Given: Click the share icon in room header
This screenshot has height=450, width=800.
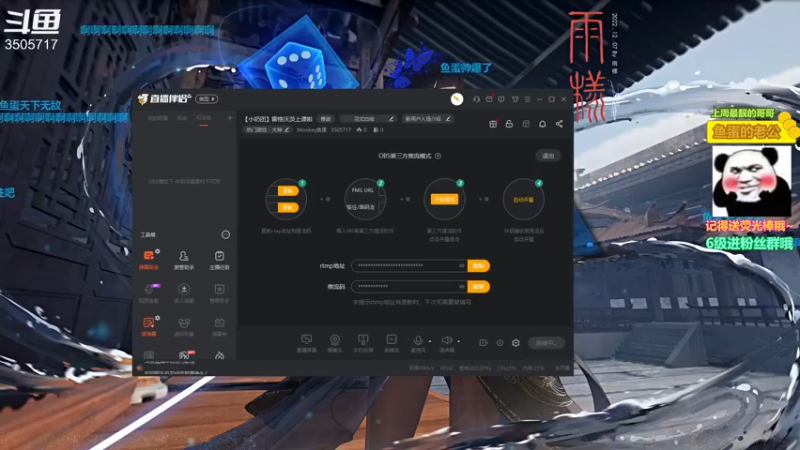Looking at the screenshot, I should (x=559, y=124).
